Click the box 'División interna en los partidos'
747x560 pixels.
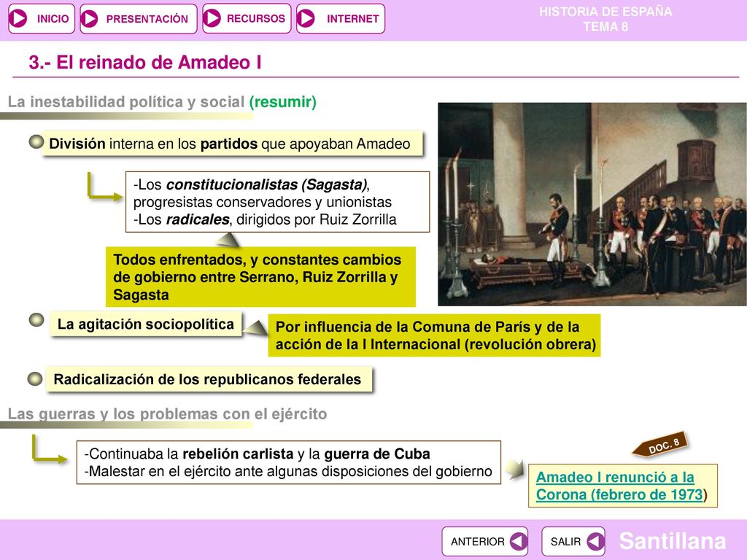pyautogui.click(x=232, y=144)
